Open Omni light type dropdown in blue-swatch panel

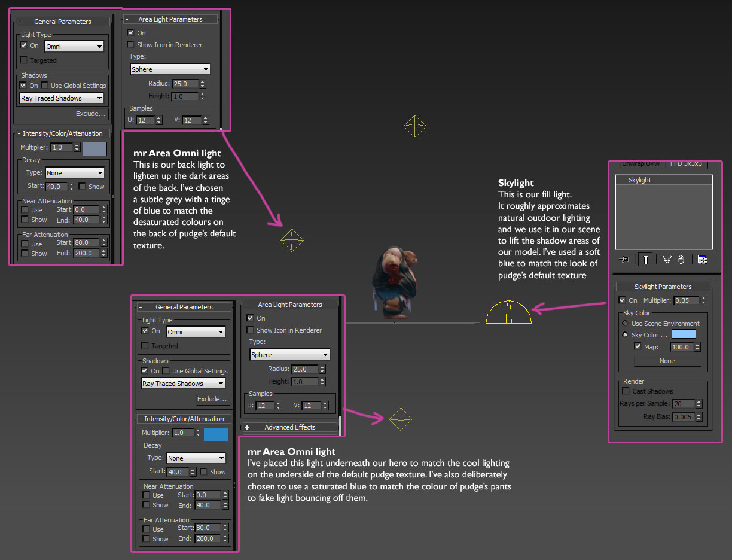click(196, 331)
